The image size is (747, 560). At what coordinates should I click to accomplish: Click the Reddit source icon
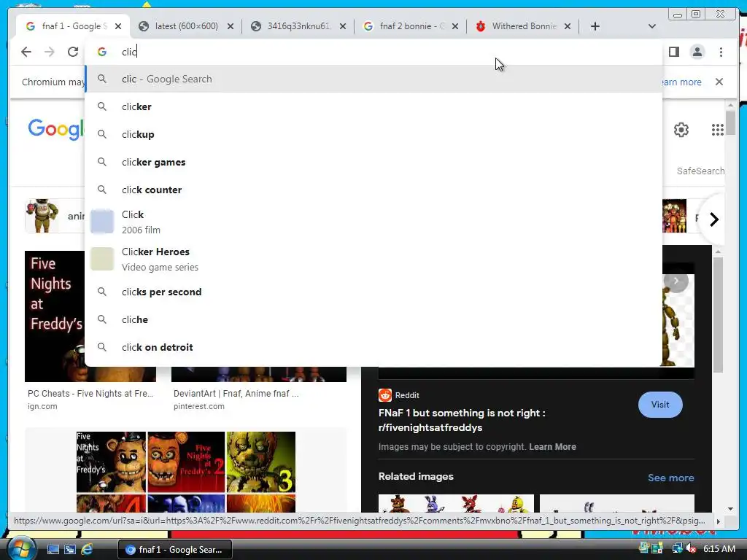click(385, 395)
